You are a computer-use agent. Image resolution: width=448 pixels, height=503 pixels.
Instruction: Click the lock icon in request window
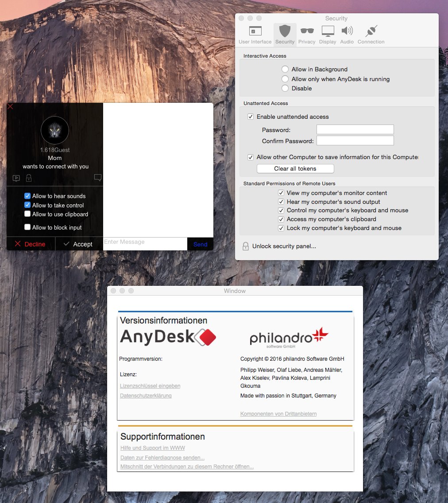click(x=28, y=178)
